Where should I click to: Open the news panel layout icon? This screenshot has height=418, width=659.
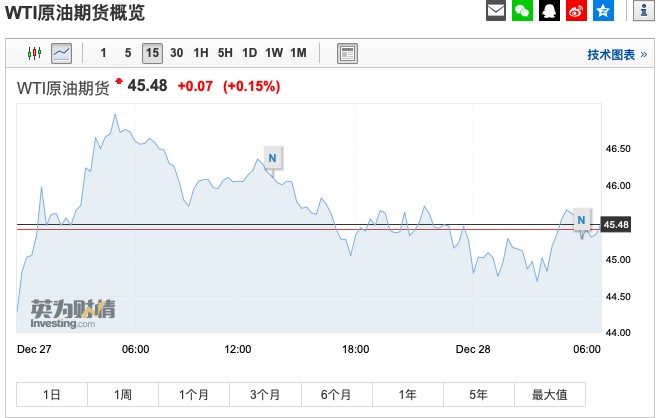pos(347,53)
